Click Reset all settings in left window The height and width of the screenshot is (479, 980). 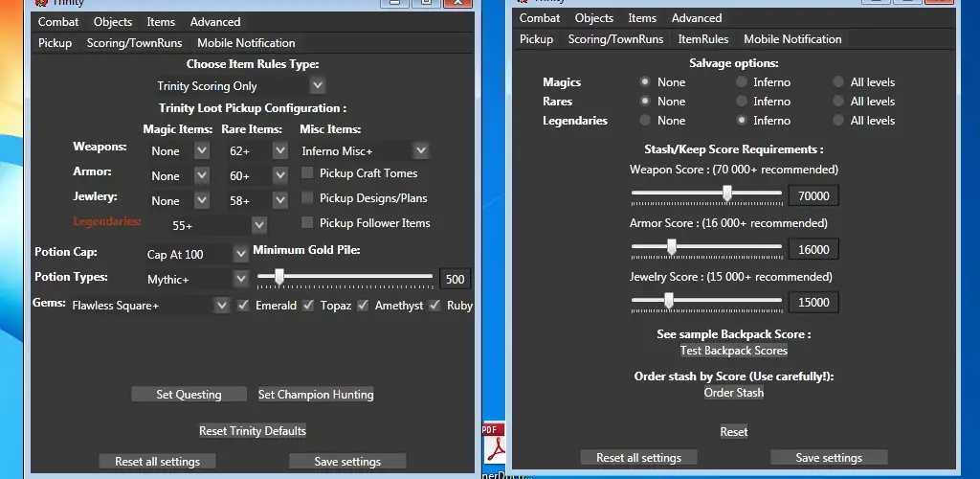158,462
